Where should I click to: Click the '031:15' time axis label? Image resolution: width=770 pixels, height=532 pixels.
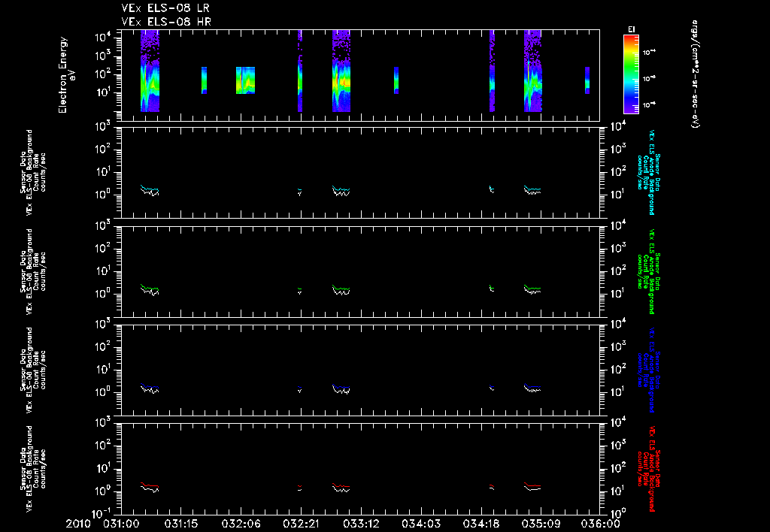pos(180,524)
